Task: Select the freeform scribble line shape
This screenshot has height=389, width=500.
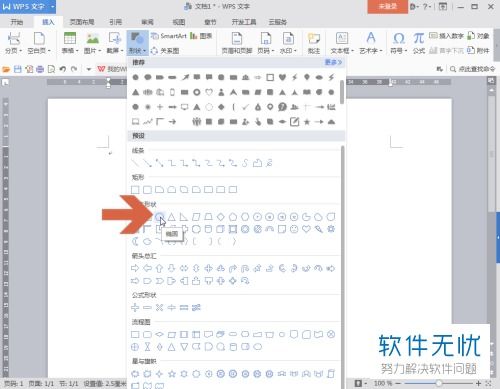Action: pos(269,163)
